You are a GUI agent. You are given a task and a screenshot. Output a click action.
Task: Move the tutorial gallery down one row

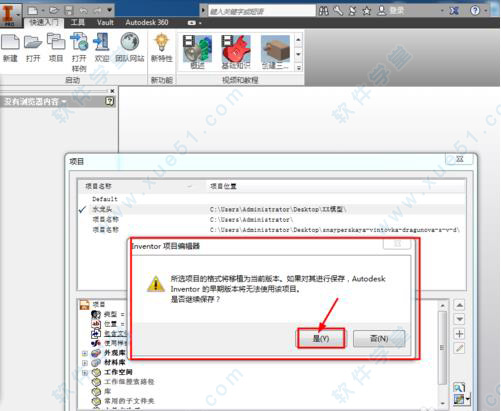298,54
